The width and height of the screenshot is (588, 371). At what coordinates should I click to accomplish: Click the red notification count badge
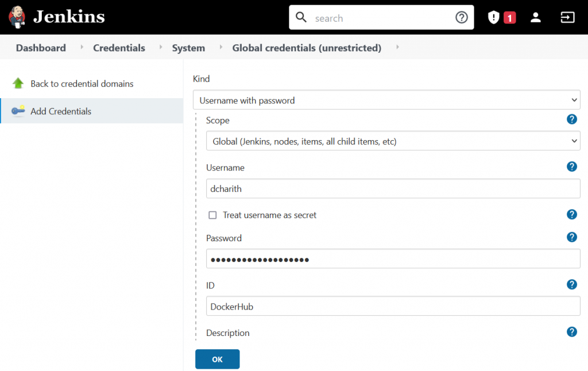pos(510,18)
